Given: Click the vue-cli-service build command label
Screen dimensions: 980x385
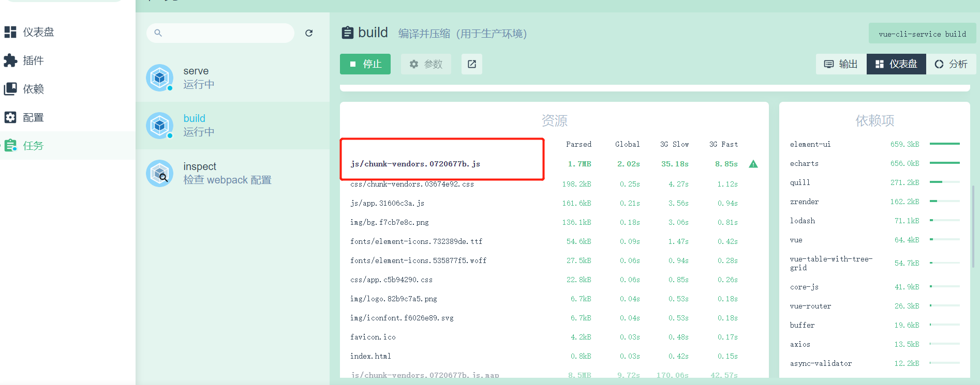Looking at the screenshot, I should point(922,34).
